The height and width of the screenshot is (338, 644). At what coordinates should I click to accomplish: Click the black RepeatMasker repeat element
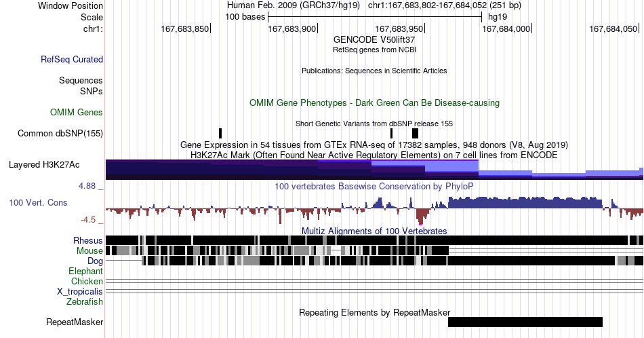click(525, 322)
